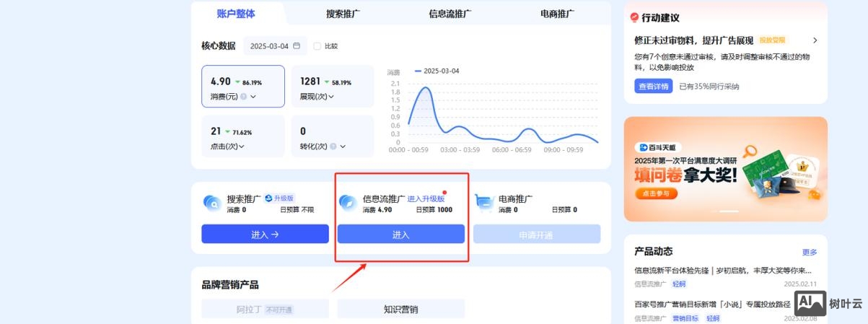Expand the suggestion with the right chevron
This screenshot has width=868, height=324.
pos(815,40)
